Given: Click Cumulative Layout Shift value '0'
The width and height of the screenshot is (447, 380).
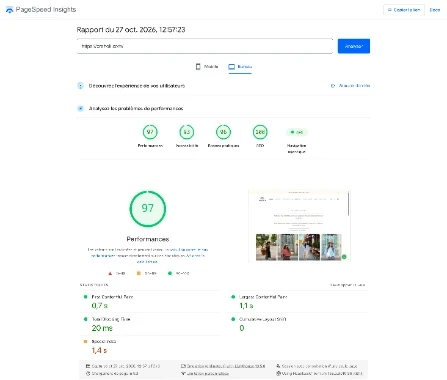Looking at the screenshot, I should [242, 328].
